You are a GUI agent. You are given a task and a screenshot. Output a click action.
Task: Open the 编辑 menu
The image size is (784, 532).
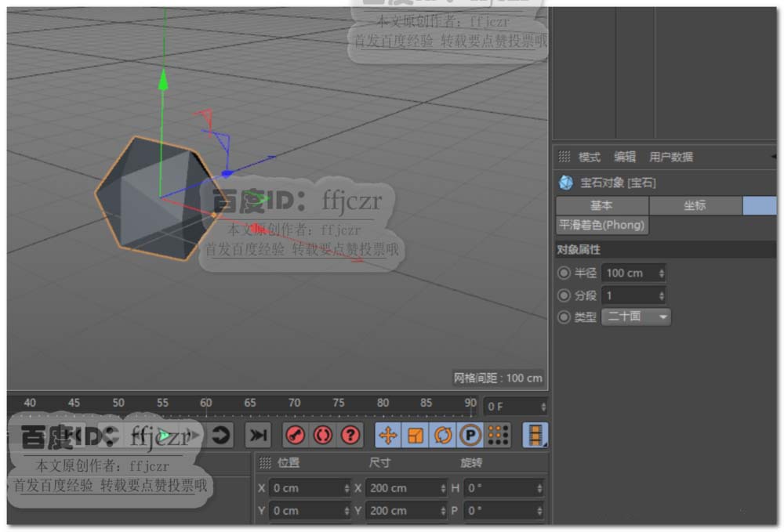pos(625,157)
